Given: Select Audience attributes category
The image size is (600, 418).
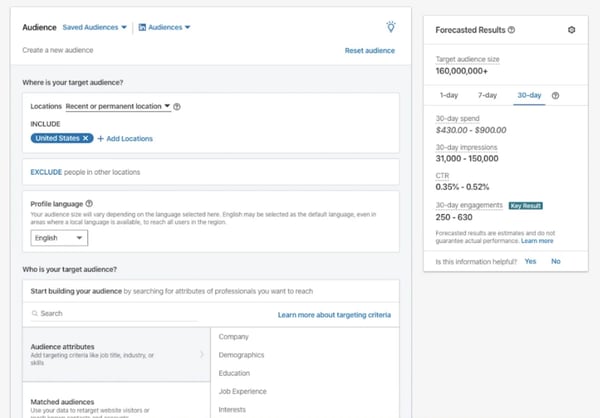Looking at the screenshot, I should pyautogui.click(x=116, y=354).
